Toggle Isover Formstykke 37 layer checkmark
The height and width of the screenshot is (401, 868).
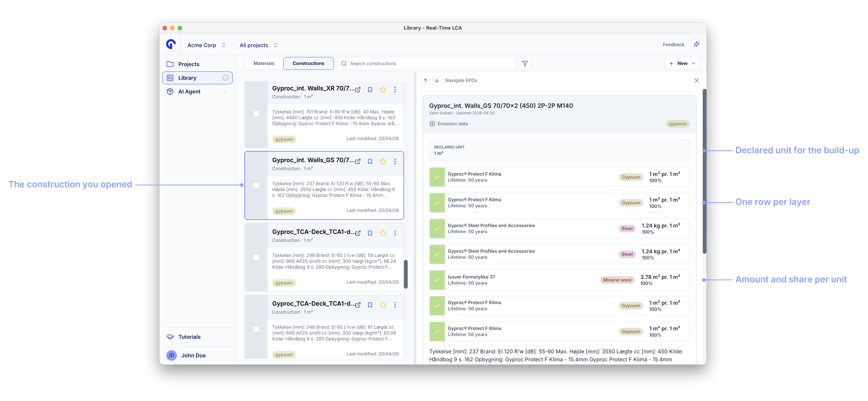(x=437, y=280)
